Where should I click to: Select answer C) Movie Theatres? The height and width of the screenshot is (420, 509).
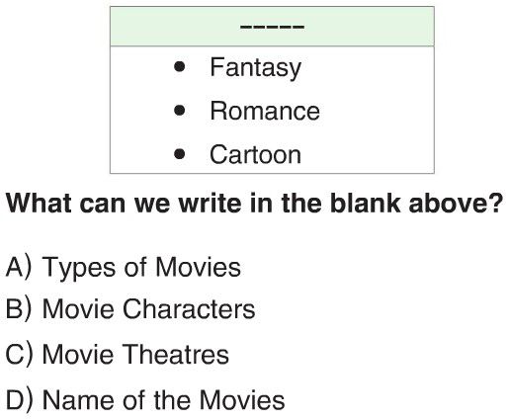(x=118, y=354)
